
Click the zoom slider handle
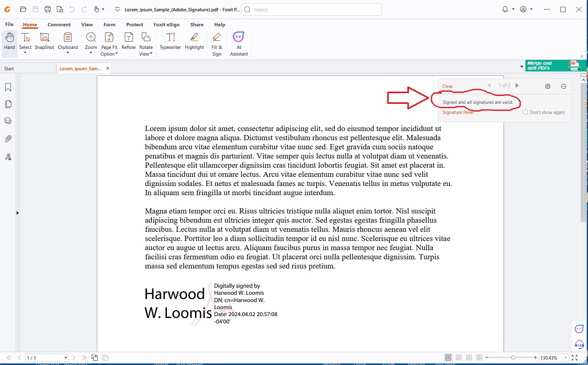(513, 358)
